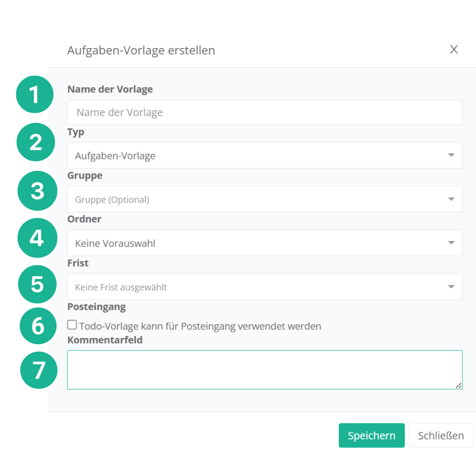Image resolution: width=476 pixels, height=476 pixels.
Task: Click inside the Kommentarfeld text area
Action: [x=265, y=370]
